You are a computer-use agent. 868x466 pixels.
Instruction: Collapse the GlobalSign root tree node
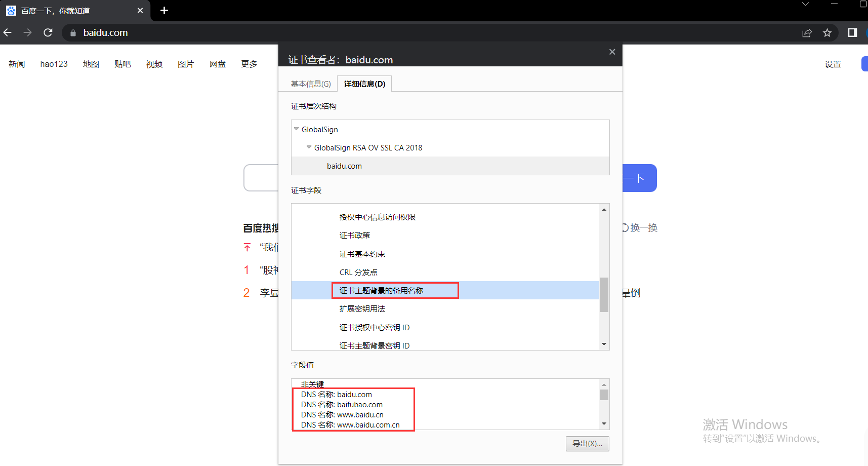coord(297,129)
